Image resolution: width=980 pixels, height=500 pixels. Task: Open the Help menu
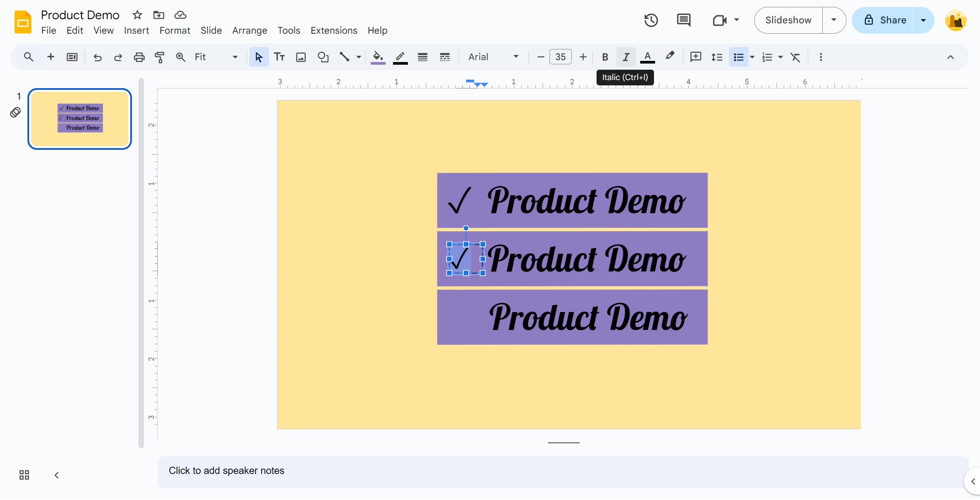377,30
